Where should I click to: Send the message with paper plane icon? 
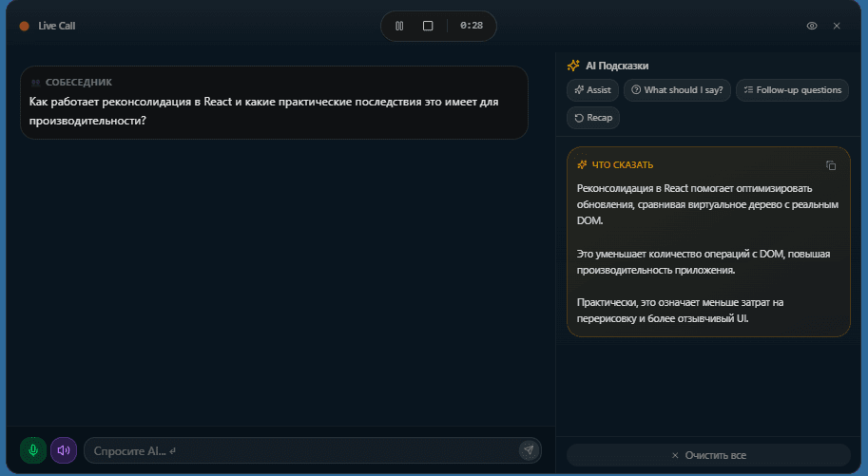pos(529,450)
